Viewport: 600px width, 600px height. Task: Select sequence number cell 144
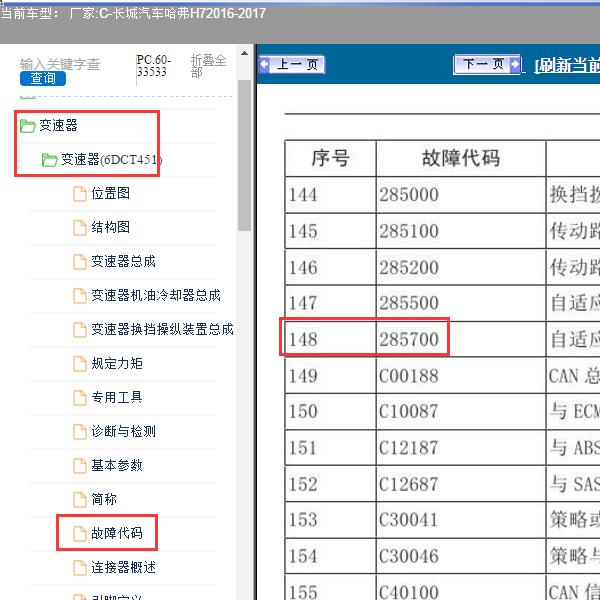tap(330, 195)
